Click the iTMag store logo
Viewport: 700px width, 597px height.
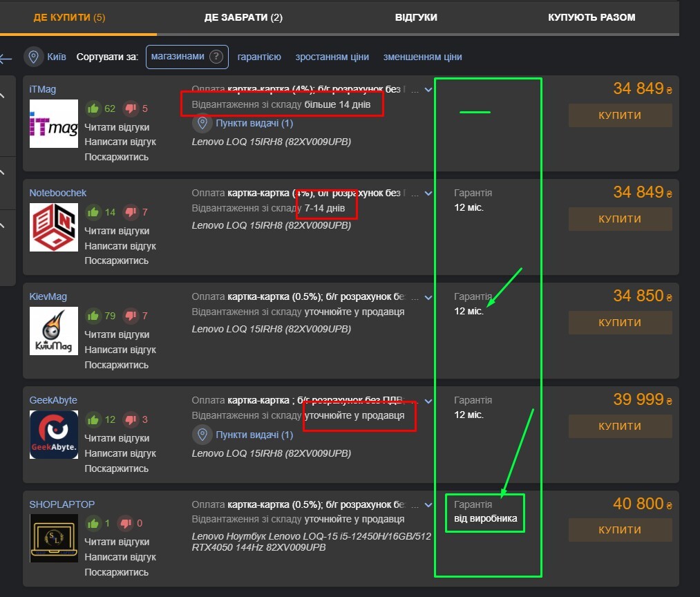[x=54, y=124]
